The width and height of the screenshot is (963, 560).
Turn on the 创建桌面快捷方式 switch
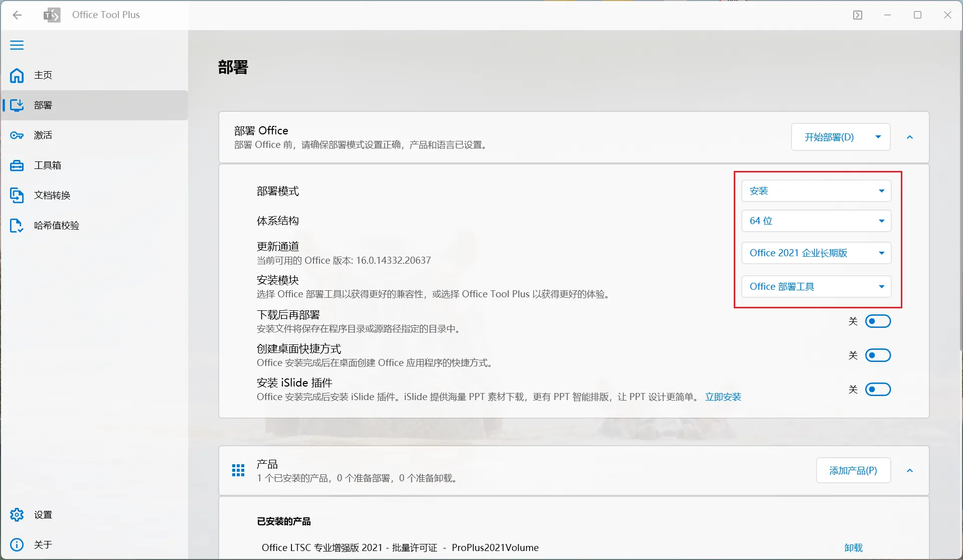point(878,355)
